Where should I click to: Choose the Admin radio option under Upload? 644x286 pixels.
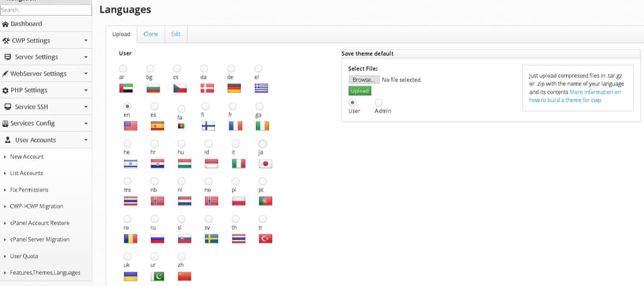tap(378, 103)
